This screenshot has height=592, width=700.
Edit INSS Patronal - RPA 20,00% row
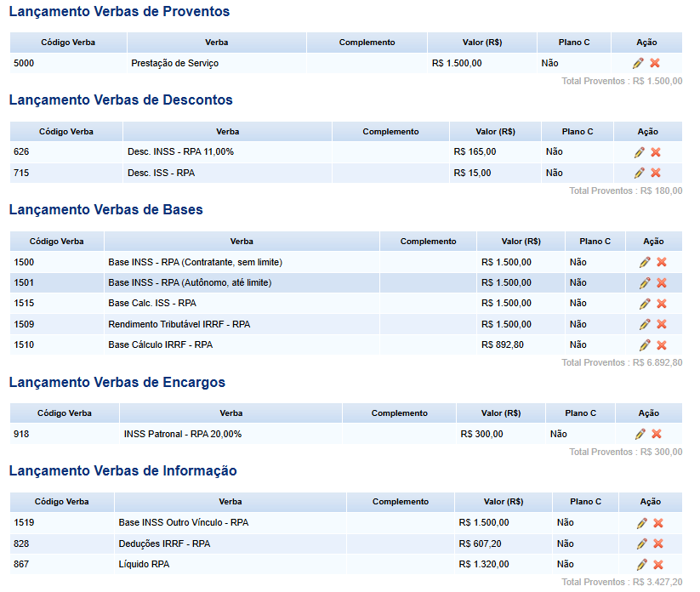coord(640,434)
